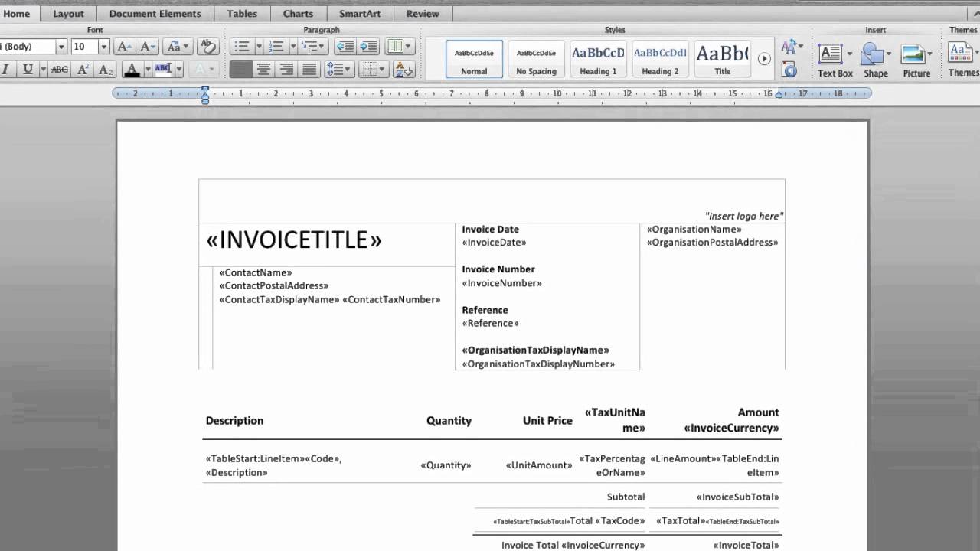Open the line spacing menu

(338, 70)
